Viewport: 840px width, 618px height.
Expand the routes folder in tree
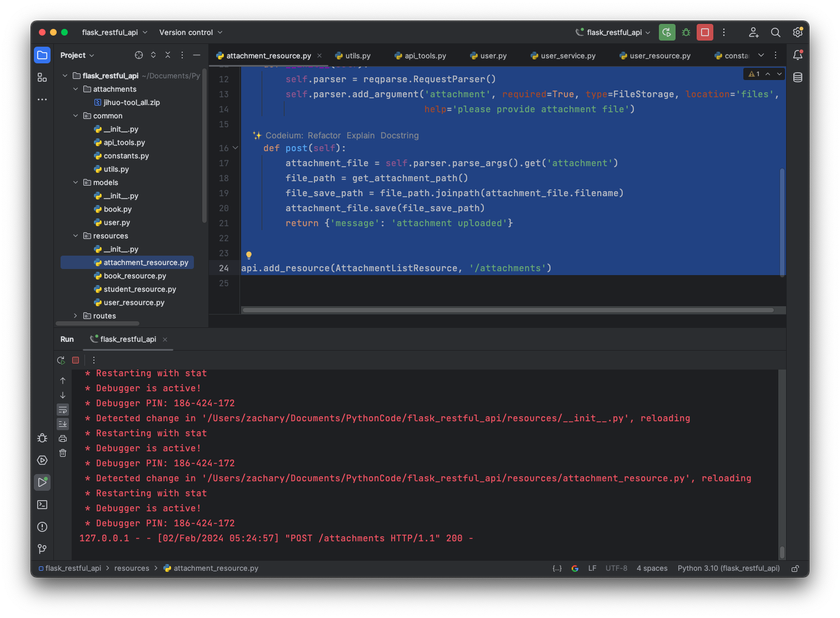pyautogui.click(x=76, y=316)
